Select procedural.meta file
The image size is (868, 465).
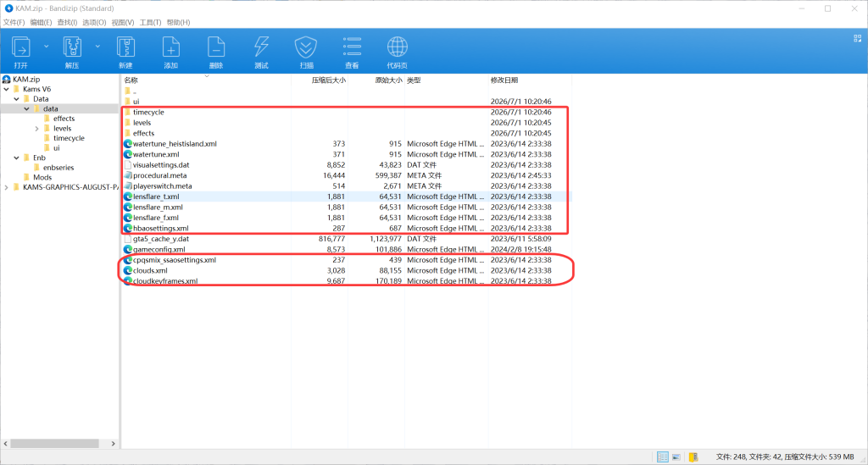[x=347, y=175]
